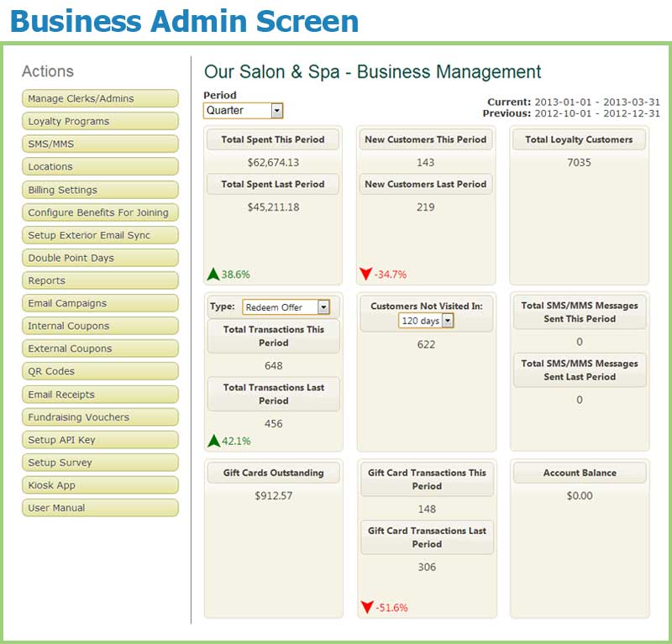
Task: Click the Total Spent This Period header
Action: pos(273,140)
